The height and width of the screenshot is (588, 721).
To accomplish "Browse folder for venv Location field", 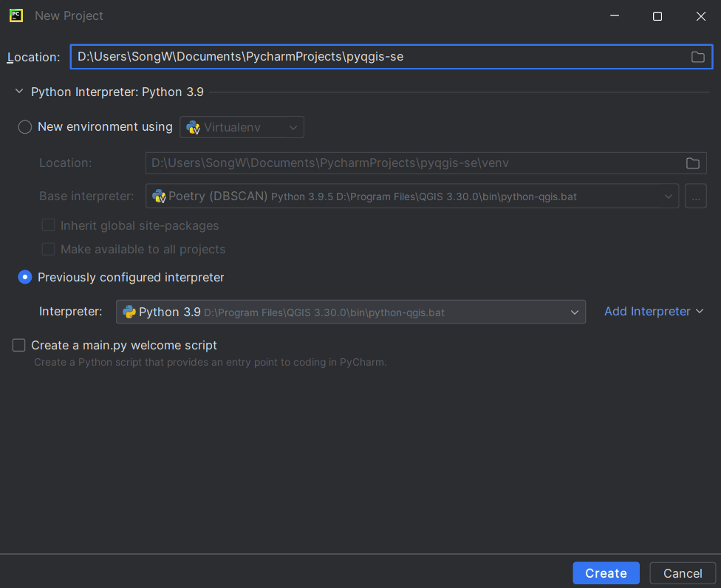I will click(692, 163).
